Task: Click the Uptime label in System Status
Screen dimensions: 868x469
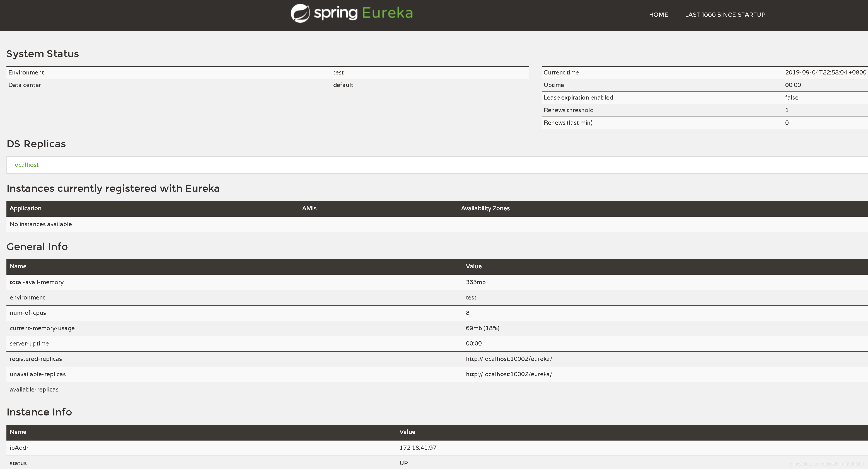Action: coord(554,85)
